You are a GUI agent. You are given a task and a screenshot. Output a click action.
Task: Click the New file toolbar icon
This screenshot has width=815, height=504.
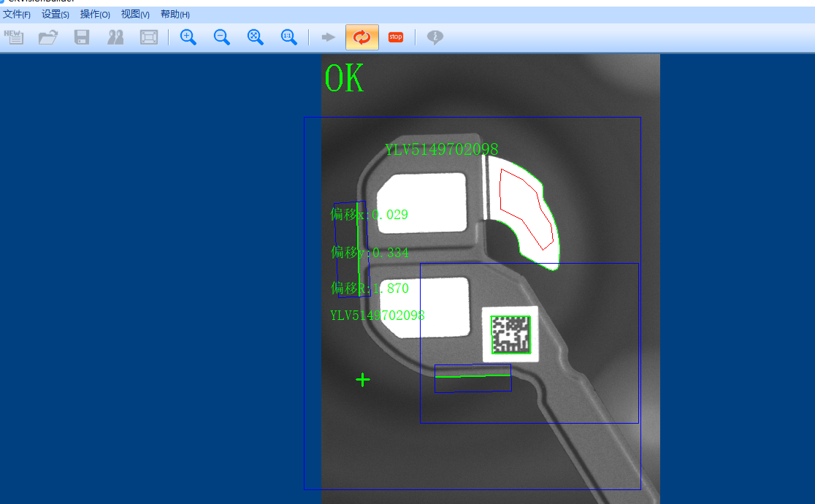[14, 37]
